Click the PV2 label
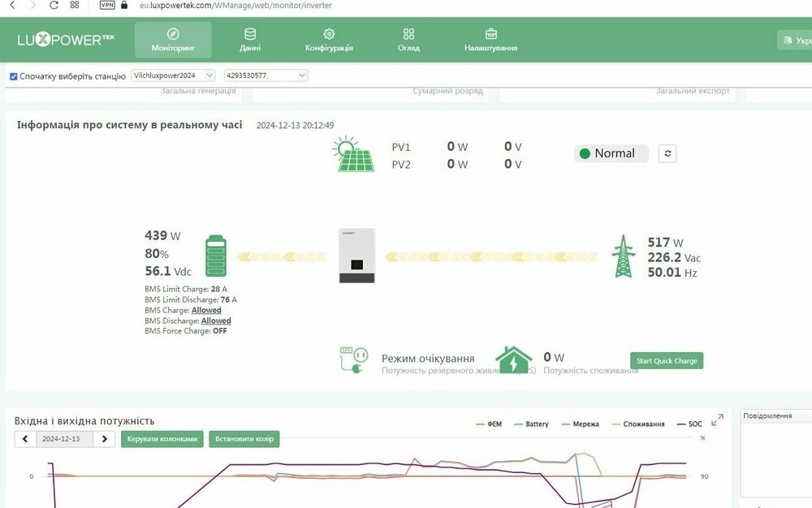The image size is (812, 508). pos(401,165)
